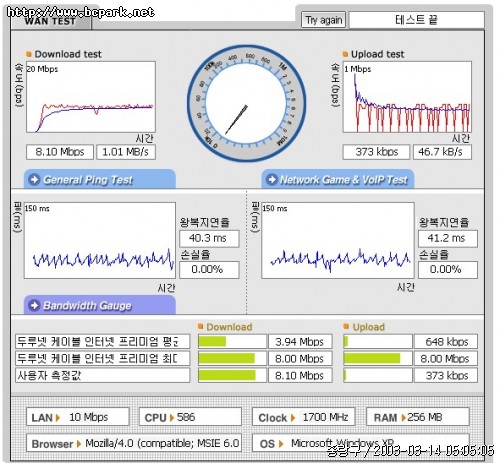This screenshot has height=463, width=500.
Task: Click the General Ping 0.00% loss field
Action: pos(209,269)
